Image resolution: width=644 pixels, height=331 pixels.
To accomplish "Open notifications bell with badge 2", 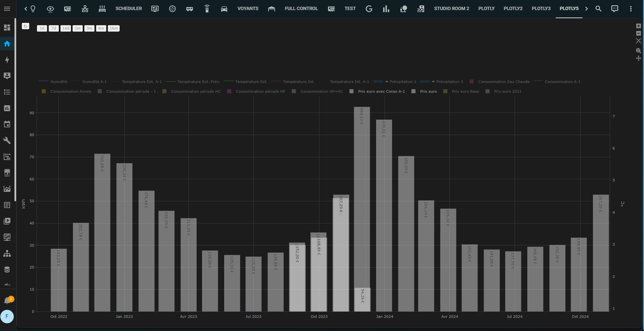I will [x=7, y=300].
